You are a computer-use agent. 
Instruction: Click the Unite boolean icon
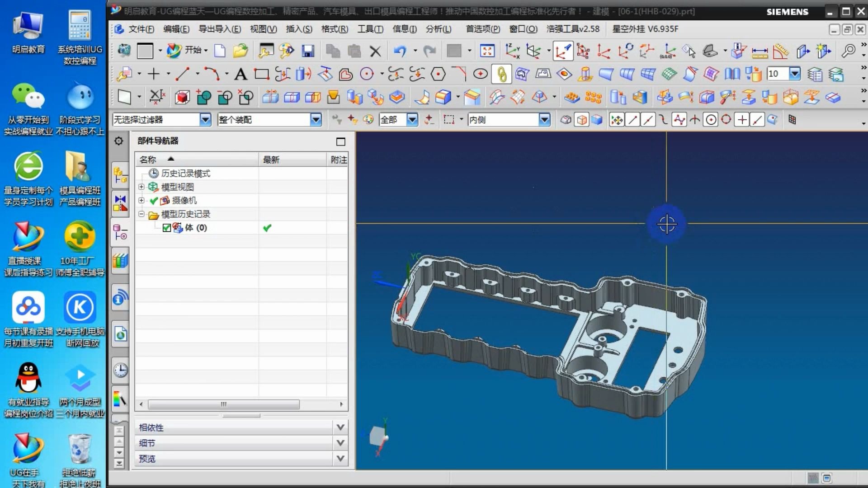[203, 97]
